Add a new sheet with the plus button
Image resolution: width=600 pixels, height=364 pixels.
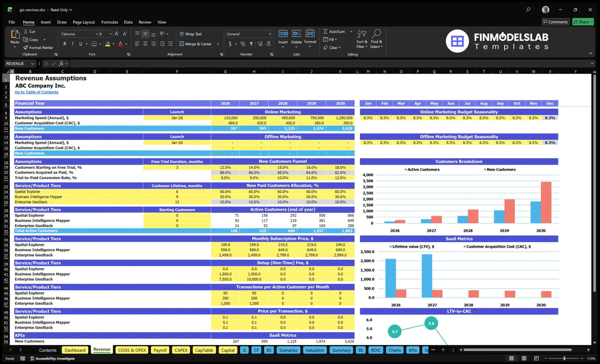click(x=442, y=350)
